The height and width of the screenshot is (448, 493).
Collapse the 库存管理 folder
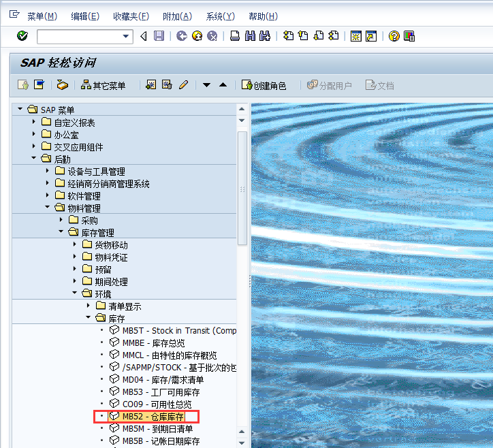coord(61,231)
